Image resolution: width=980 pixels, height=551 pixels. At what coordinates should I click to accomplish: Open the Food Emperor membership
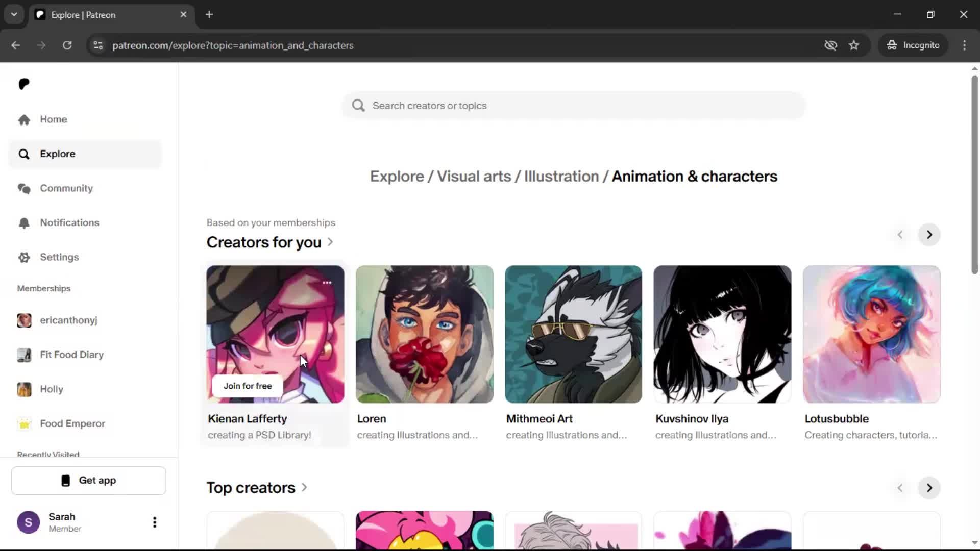pyautogui.click(x=85, y=423)
